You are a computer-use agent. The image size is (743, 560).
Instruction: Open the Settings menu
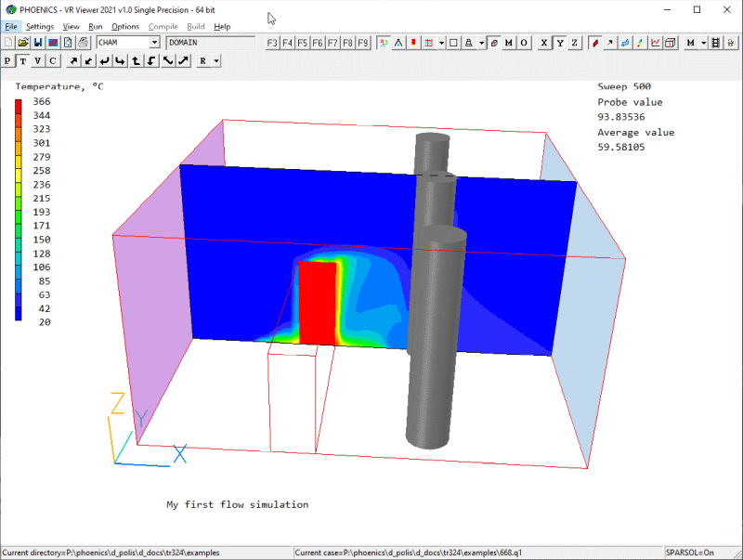[x=40, y=27]
